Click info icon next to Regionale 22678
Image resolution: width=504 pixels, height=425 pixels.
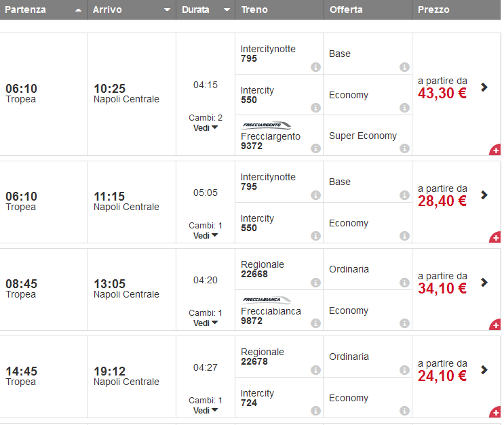point(315,370)
